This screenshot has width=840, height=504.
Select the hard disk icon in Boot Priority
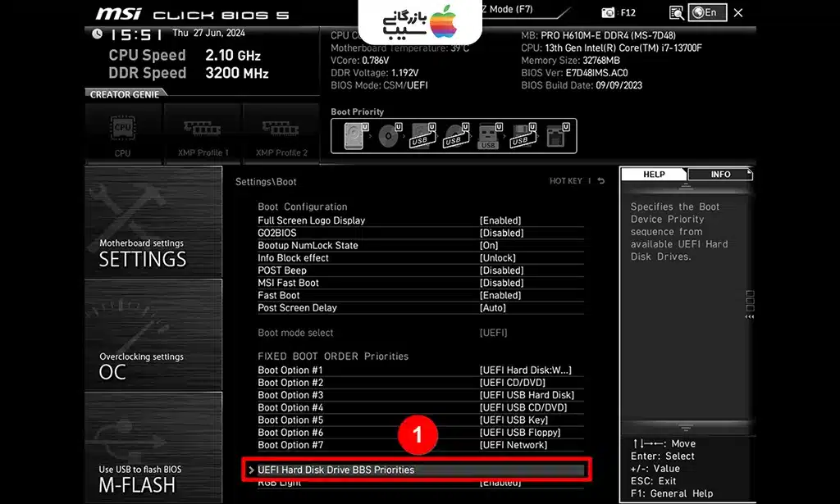(x=355, y=136)
